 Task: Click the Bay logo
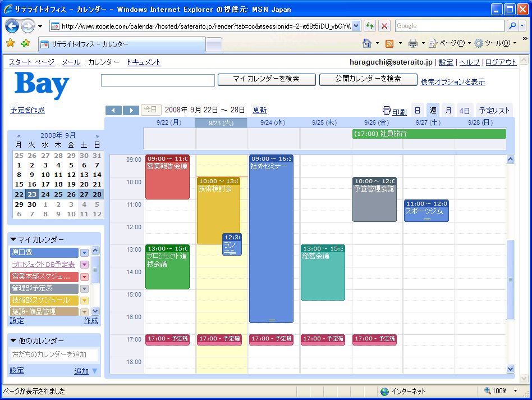[42, 85]
